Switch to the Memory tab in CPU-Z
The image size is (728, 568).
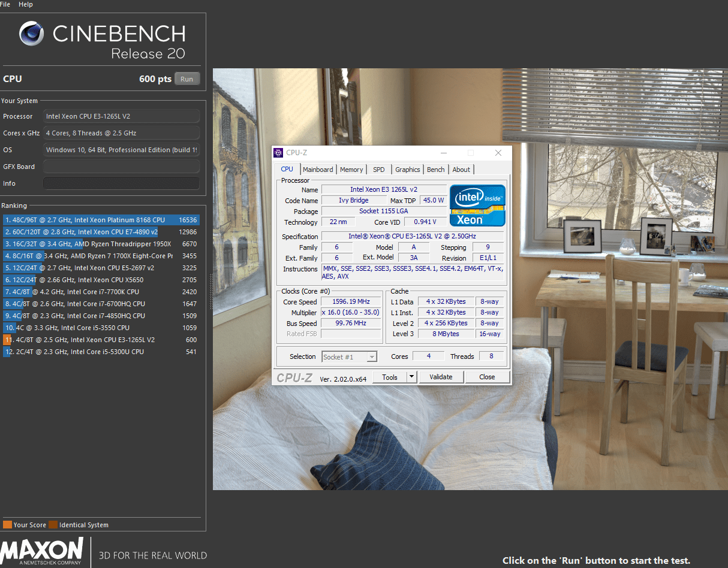coord(351,170)
